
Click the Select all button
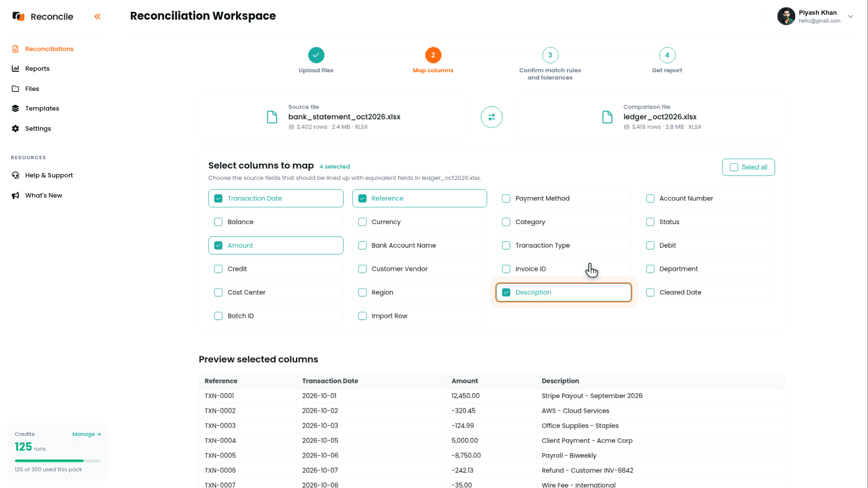(748, 167)
